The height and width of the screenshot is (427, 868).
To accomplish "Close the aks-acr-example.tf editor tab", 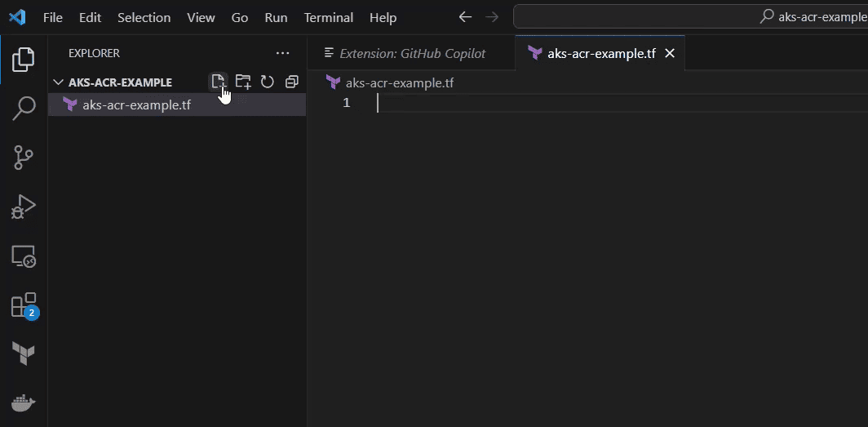I will pos(670,53).
